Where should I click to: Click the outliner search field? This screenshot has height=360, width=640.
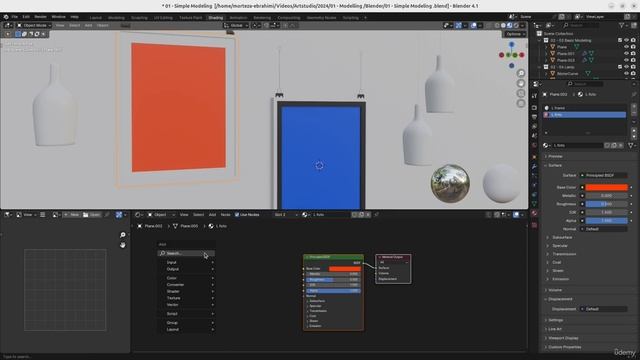581,25
